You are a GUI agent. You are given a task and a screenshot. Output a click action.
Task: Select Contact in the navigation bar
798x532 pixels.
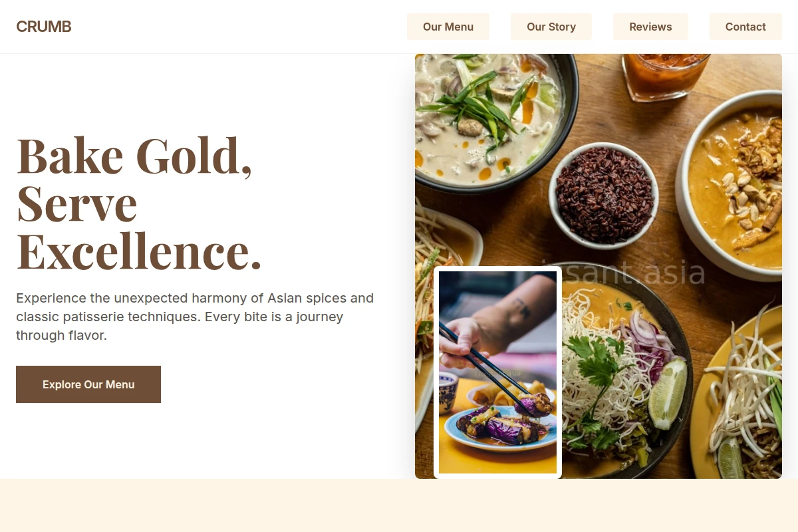click(x=745, y=27)
